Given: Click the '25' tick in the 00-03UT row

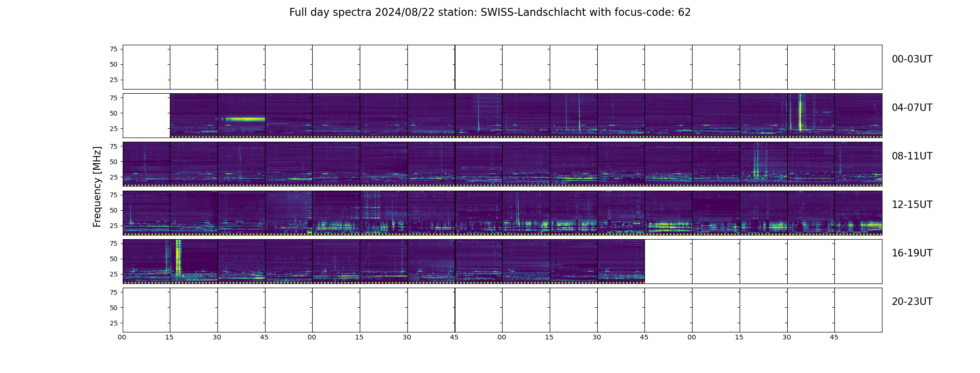Looking at the screenshot, I should [x=113, y=80].
